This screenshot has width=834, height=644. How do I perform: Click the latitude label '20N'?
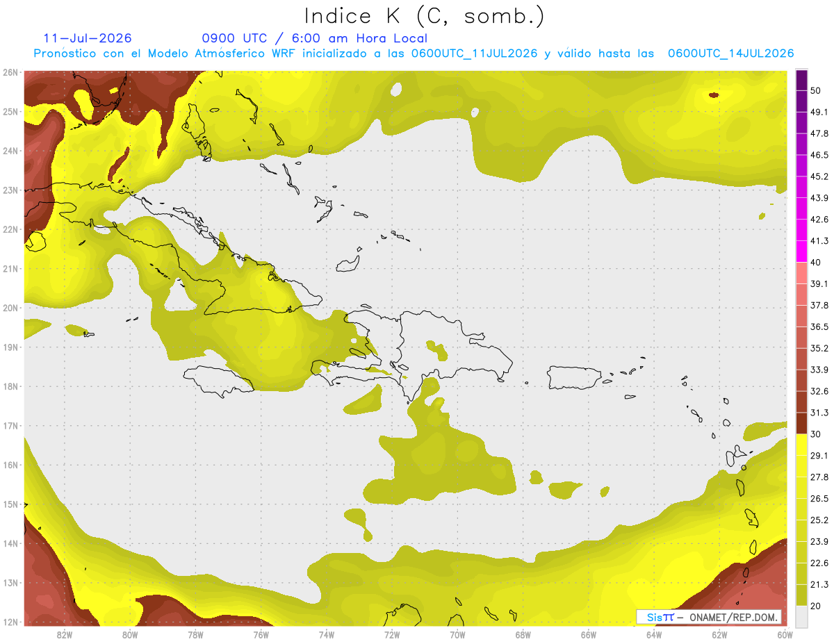coord(10,308)
